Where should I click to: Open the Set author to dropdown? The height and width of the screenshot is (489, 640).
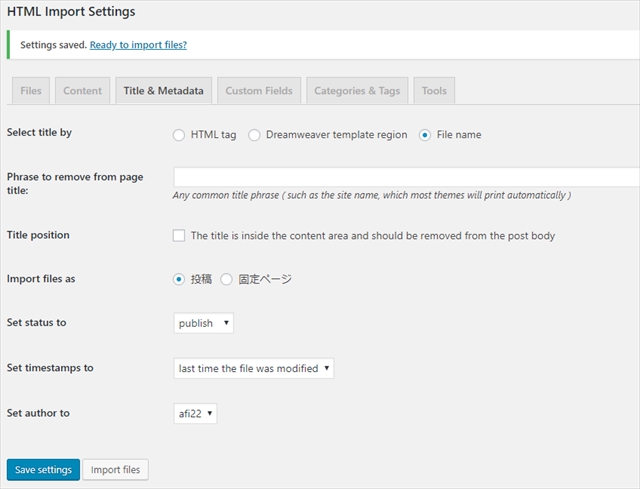pos(195,413)
